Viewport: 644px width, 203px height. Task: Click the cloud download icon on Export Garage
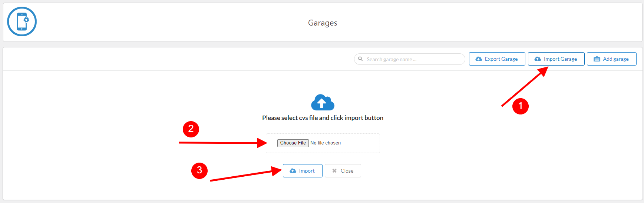click(479, 59)
